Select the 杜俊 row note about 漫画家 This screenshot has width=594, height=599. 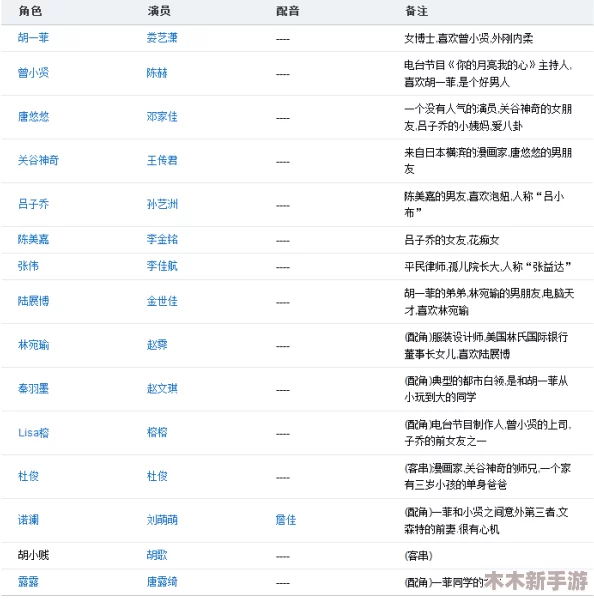pyautogui.click(x=488, y=477)
